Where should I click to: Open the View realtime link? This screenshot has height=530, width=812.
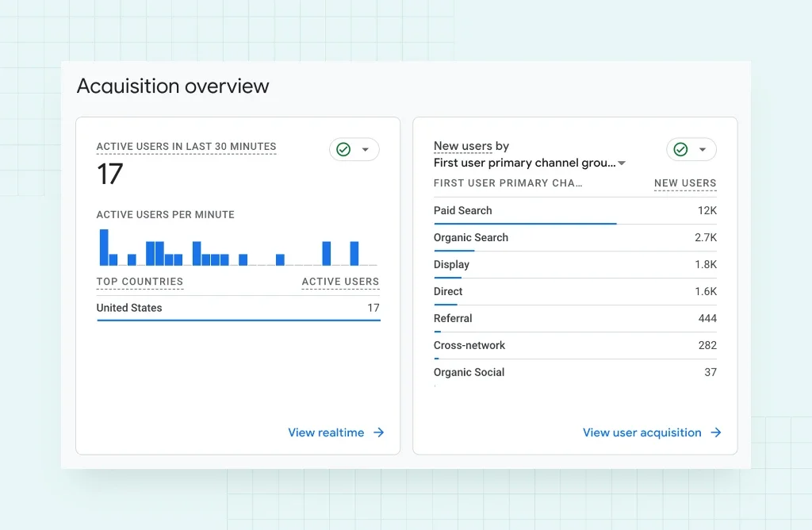coord(326,432)
